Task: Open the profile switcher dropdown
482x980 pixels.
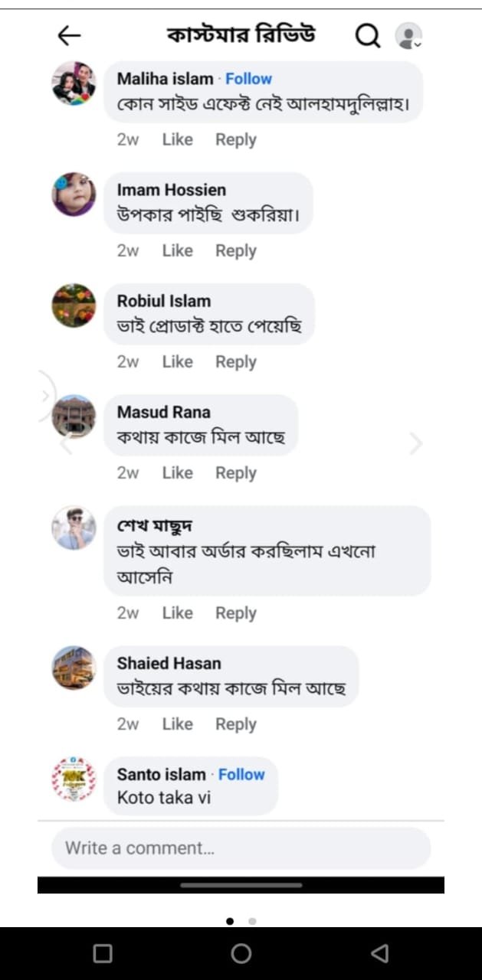Action: [x=408, y=36]
